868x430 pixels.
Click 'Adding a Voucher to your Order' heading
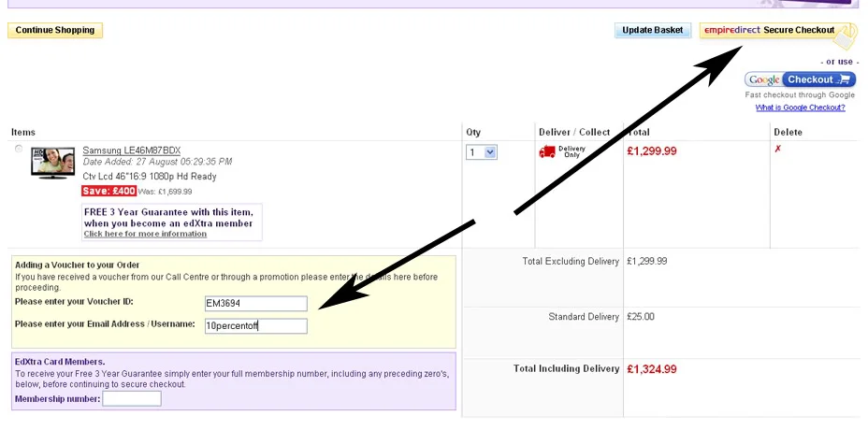78,265
